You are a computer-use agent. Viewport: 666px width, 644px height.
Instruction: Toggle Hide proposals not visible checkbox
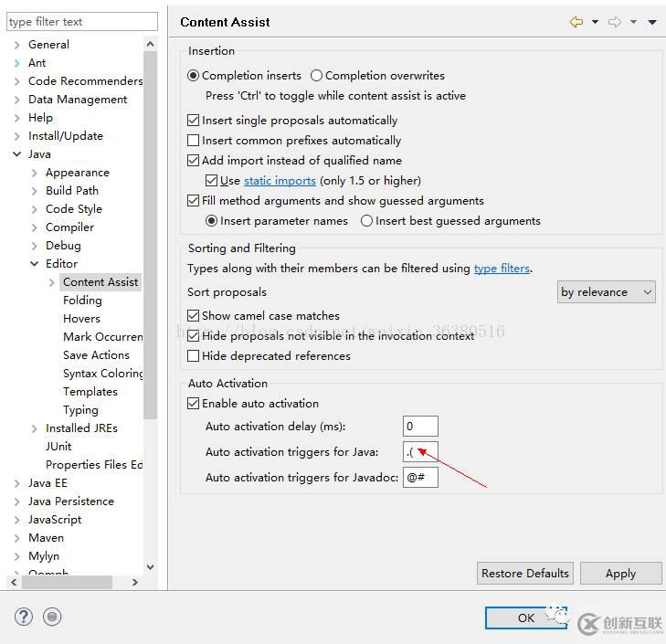point(193,335)
